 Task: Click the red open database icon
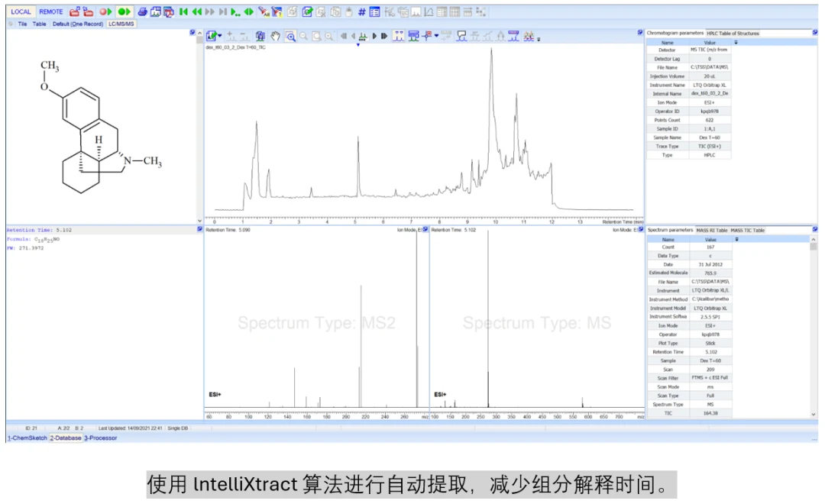tap(74, 11)
